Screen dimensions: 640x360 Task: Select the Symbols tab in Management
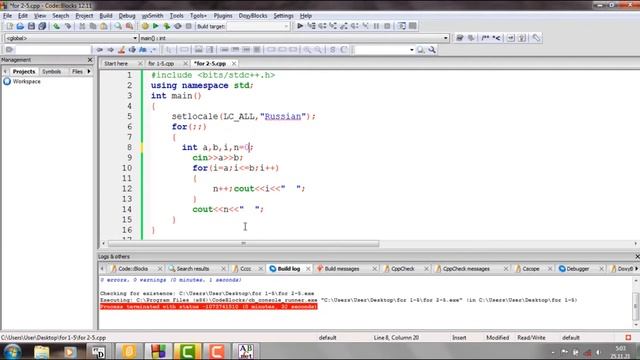point(51,71)
